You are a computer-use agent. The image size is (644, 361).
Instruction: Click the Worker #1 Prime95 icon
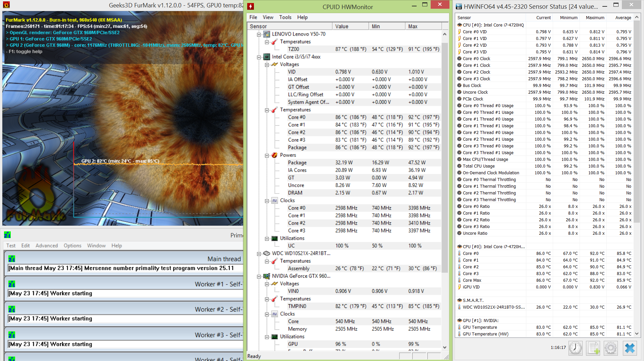point(12,284)
